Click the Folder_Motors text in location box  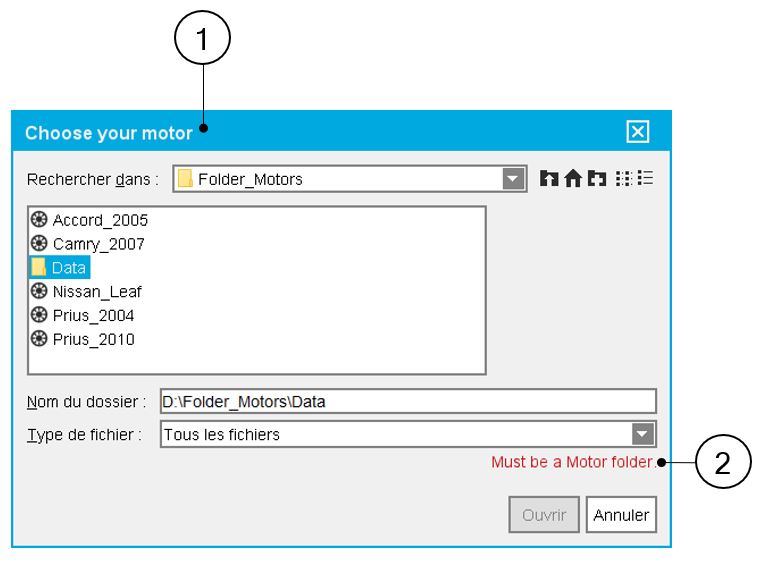(x=250, y=180)
